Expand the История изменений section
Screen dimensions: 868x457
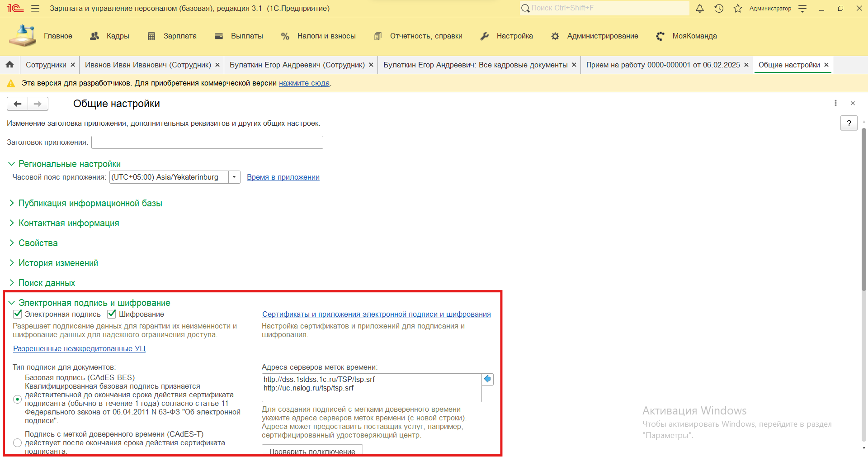pyautogui.click(x=58, y=263)
